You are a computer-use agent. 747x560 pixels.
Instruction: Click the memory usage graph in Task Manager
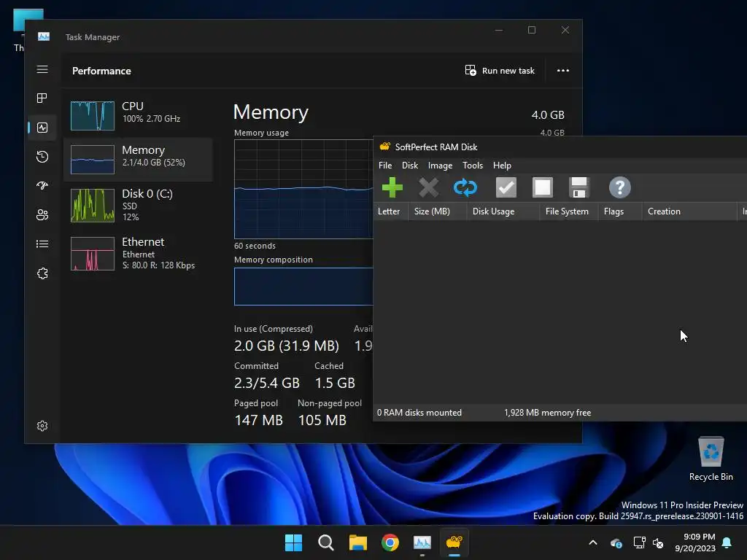pos(303,189)
